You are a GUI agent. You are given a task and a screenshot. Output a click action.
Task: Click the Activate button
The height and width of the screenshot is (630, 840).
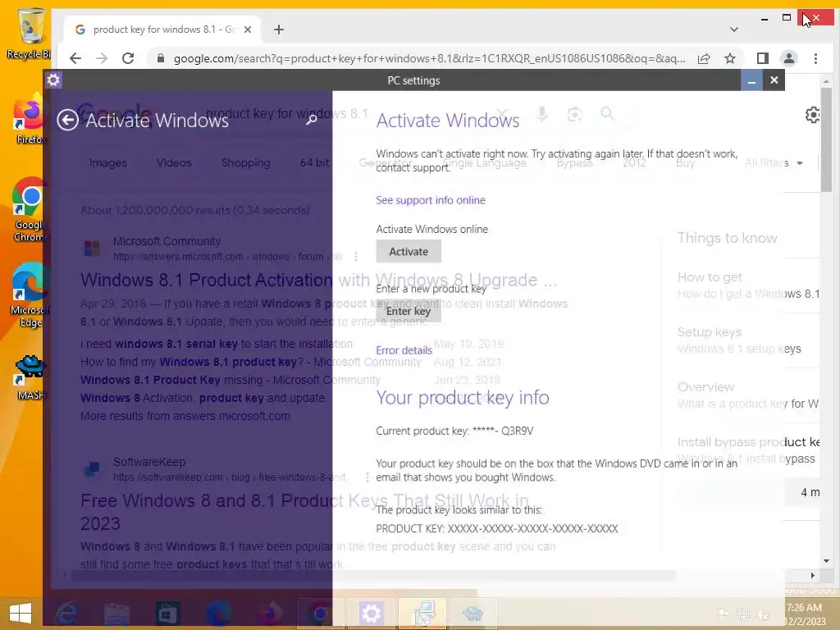pos(409,251)
